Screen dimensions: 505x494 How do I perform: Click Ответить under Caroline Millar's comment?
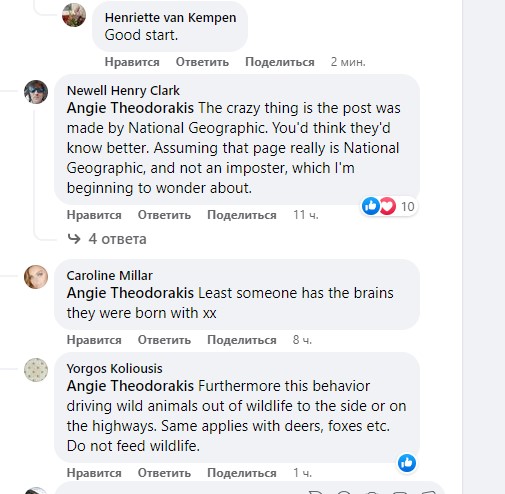click(164, 340)
